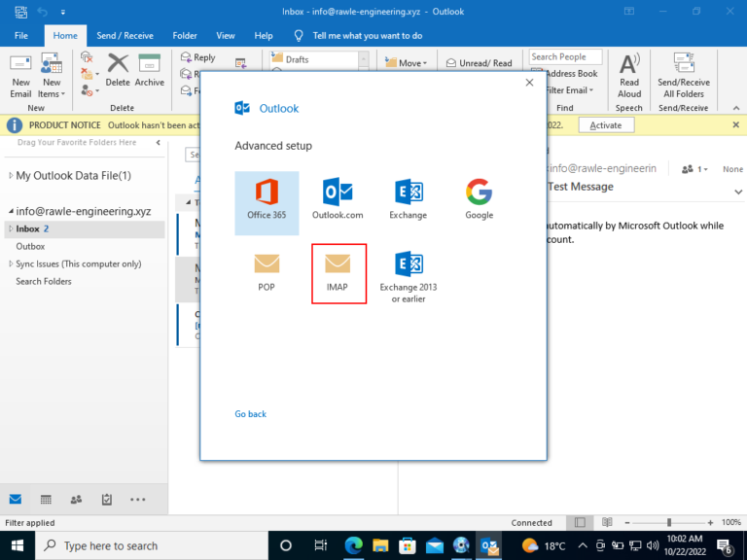747x560 pixels.
Task: Switch to Normal view in status bar
Action: [580, 522]
